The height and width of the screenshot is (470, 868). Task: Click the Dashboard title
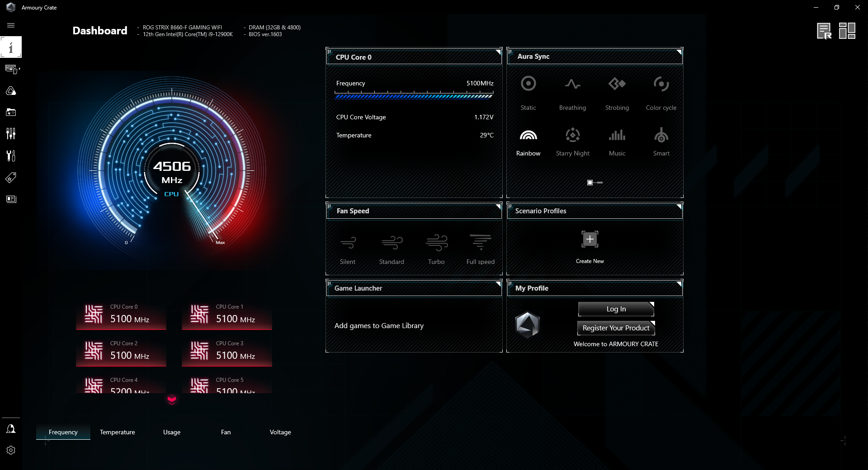tap(100, 31)
